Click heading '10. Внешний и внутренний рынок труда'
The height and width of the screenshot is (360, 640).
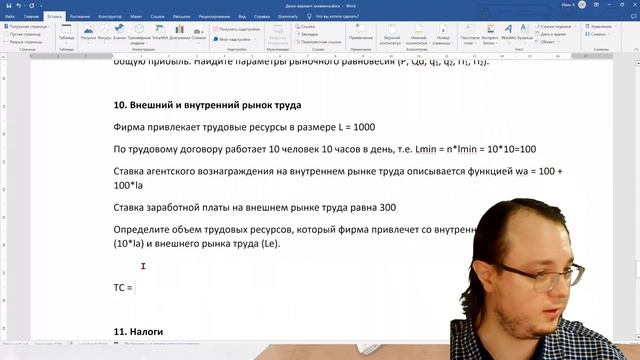[207, 105]
